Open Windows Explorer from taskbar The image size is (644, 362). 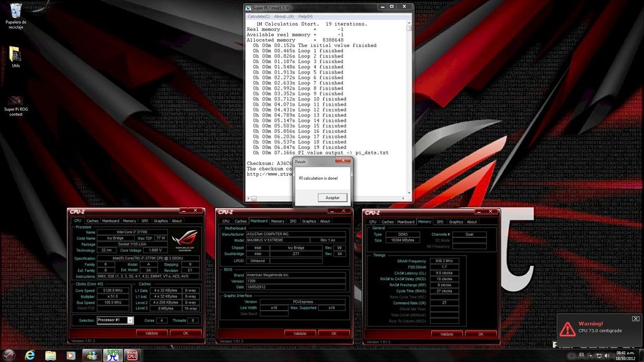coord(50,355)
